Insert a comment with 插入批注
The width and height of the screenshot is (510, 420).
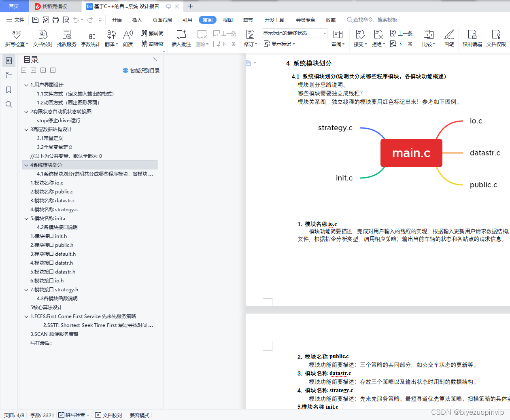[x=181, y=38]
